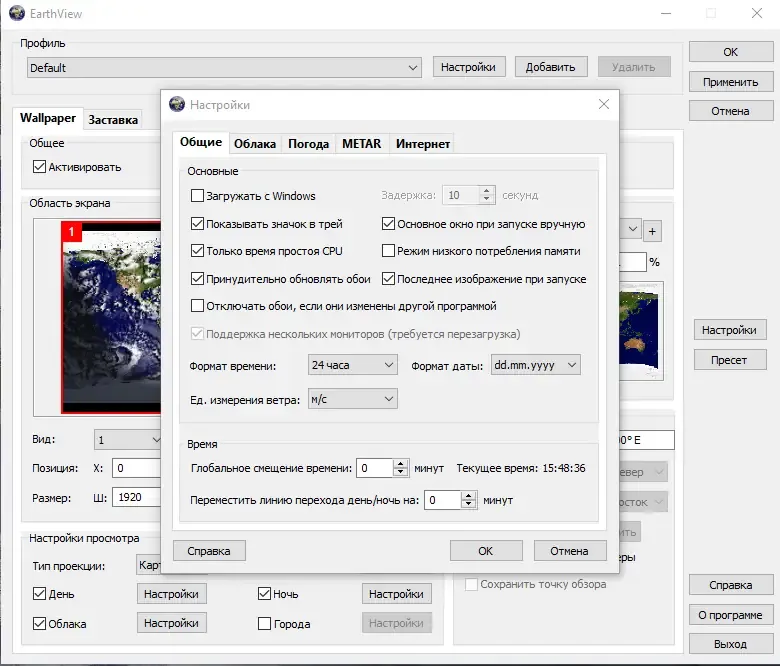Expand the Формат даты dd.mm.yyyy dropdown
This screenshot has width=780, height=666.
(x=535, y=365)
